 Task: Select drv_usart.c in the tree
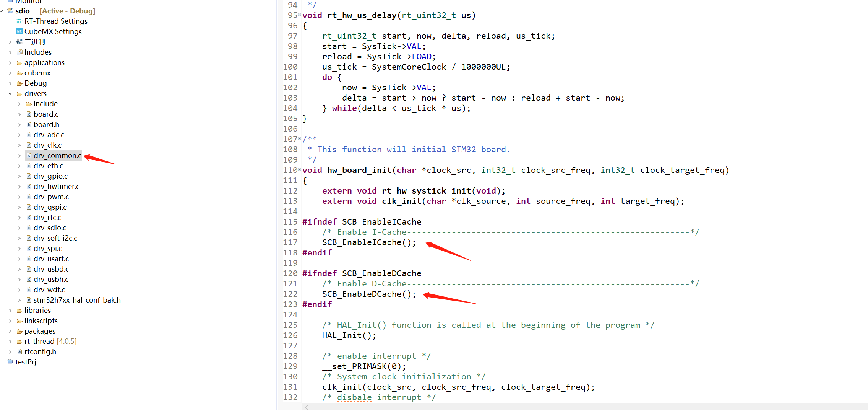point(51,259)
